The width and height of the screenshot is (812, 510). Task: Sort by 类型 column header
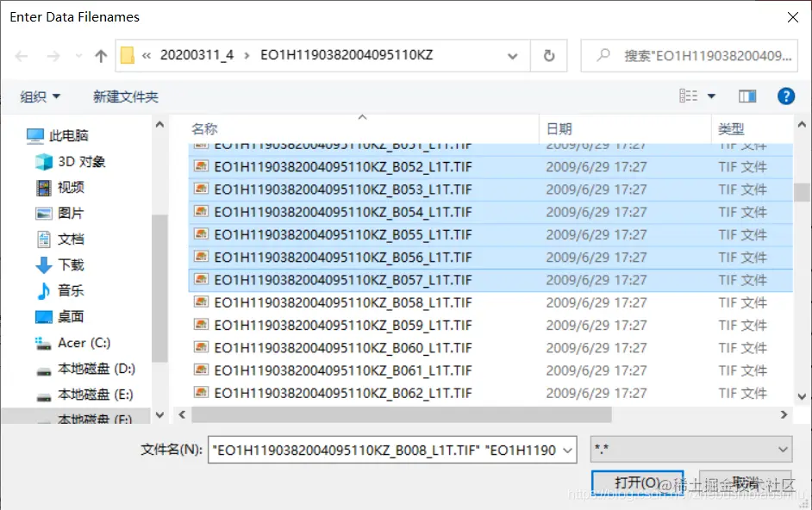(752, 128)
